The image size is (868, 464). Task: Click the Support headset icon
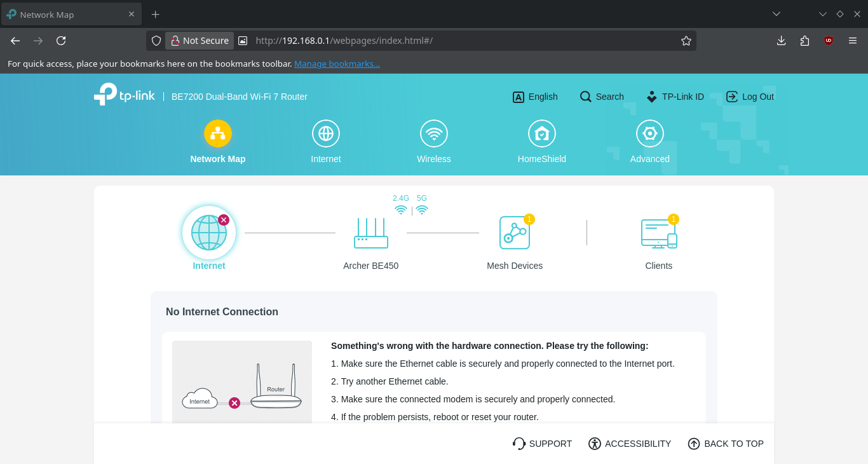pos(519,444)
